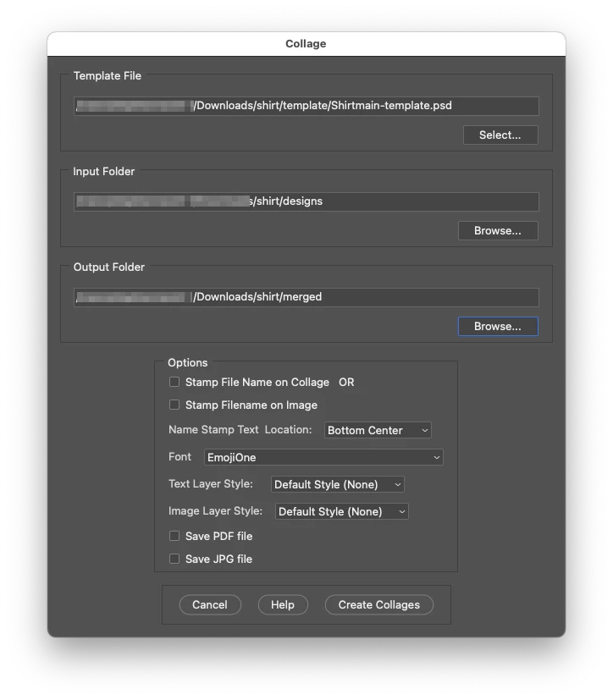The image size is (613, 700).
Task: Click the Template File path field
Action: click(x=306, y=106)
